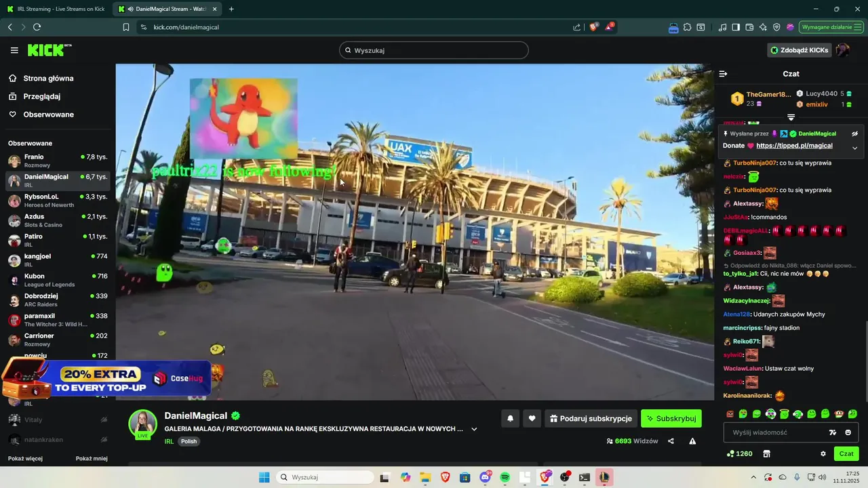
Task: Open Spotify from the taskbar
Action: (505, 477)
